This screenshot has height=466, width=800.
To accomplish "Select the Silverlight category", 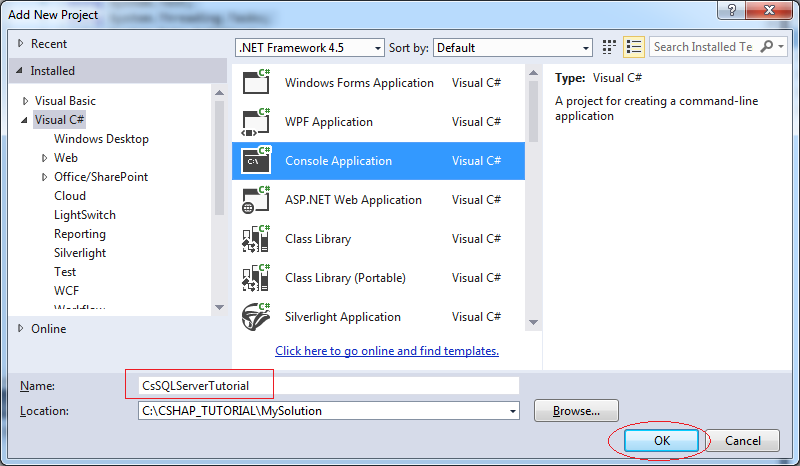I will point(80,253).
